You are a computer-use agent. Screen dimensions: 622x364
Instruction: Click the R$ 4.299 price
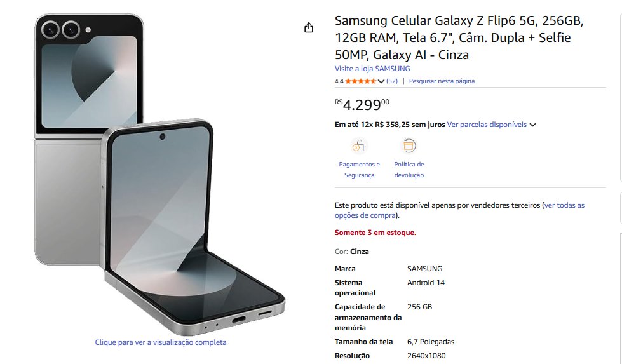click(362, 105)
